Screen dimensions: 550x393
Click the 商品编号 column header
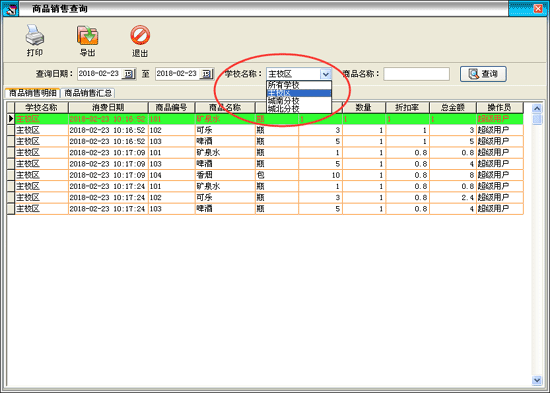tap(172, 107)
